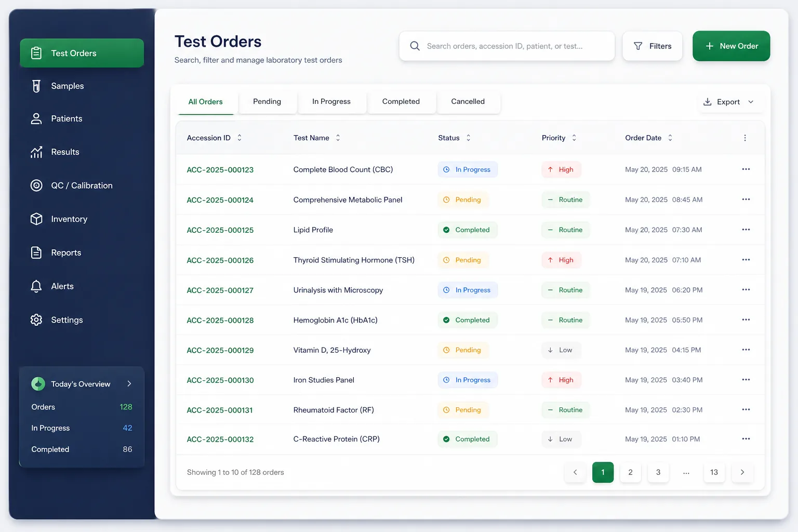Screen dimensions: 798x532
Task: Open Samples from the test tube icon
Action: click(x=36, y=86)
